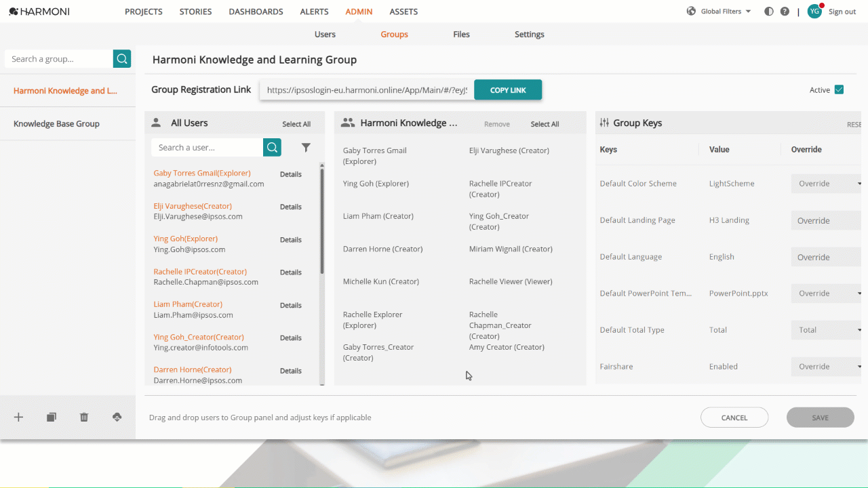
Task: Toggle the contrast theme icon
Action: (768, 12)
